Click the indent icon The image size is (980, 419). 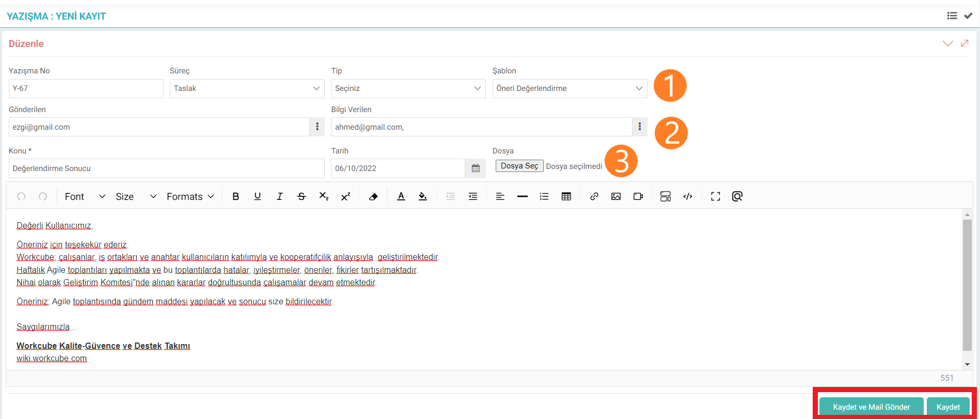pos(473,196)
